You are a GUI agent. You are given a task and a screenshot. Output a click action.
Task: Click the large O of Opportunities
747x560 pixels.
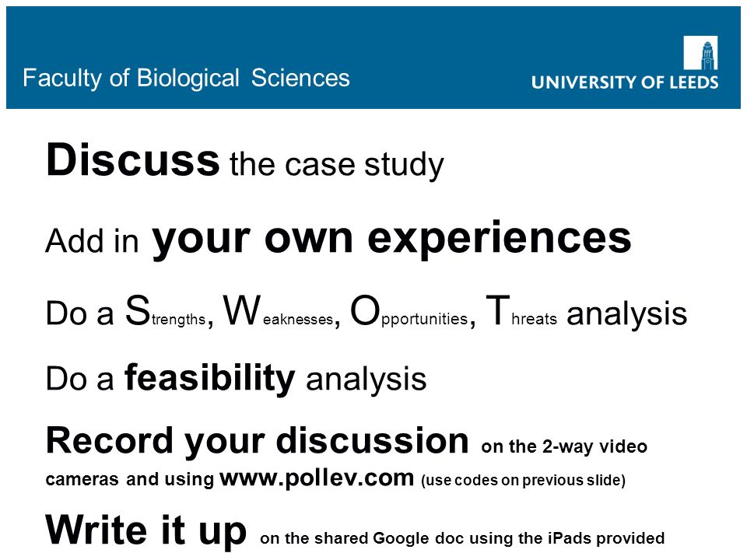(x=365, y=311)
